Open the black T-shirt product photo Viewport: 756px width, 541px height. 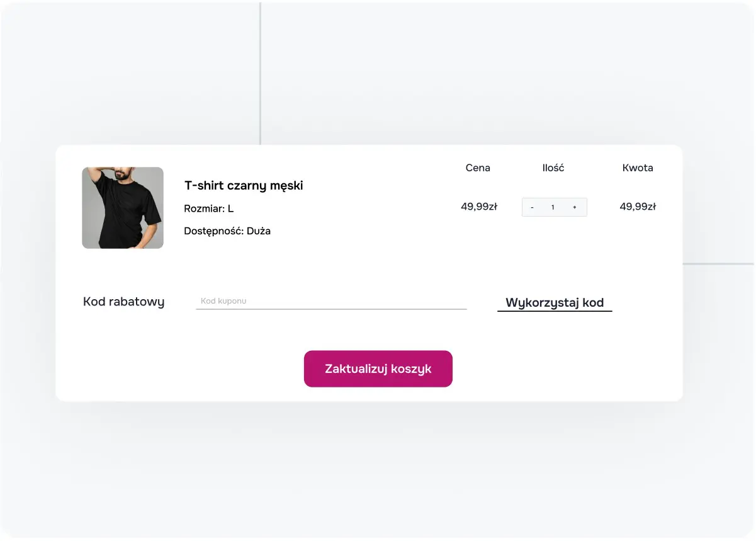click(x=123, y=208)
